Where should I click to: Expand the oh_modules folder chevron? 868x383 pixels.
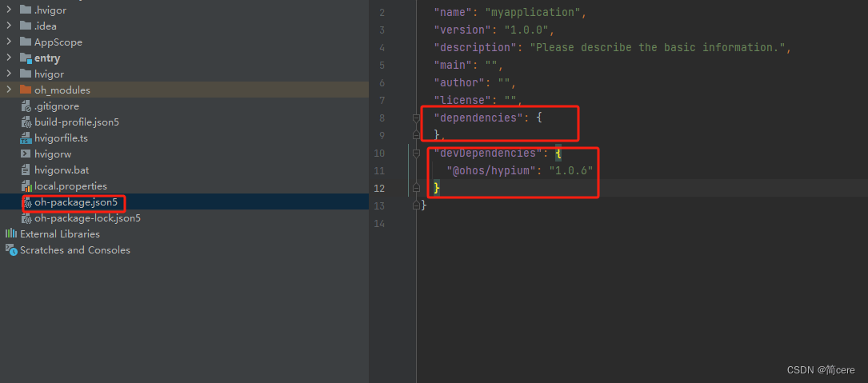pyautogui.click(x=9, y=90)
